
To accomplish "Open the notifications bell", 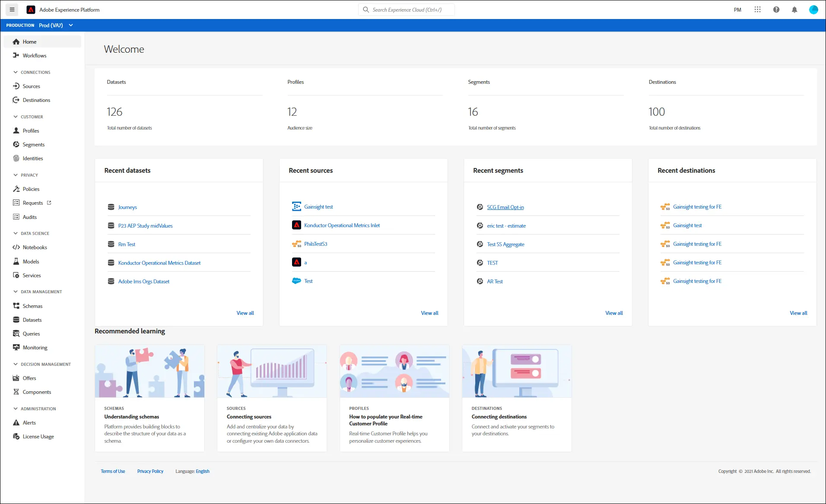I will pos(794,9).
